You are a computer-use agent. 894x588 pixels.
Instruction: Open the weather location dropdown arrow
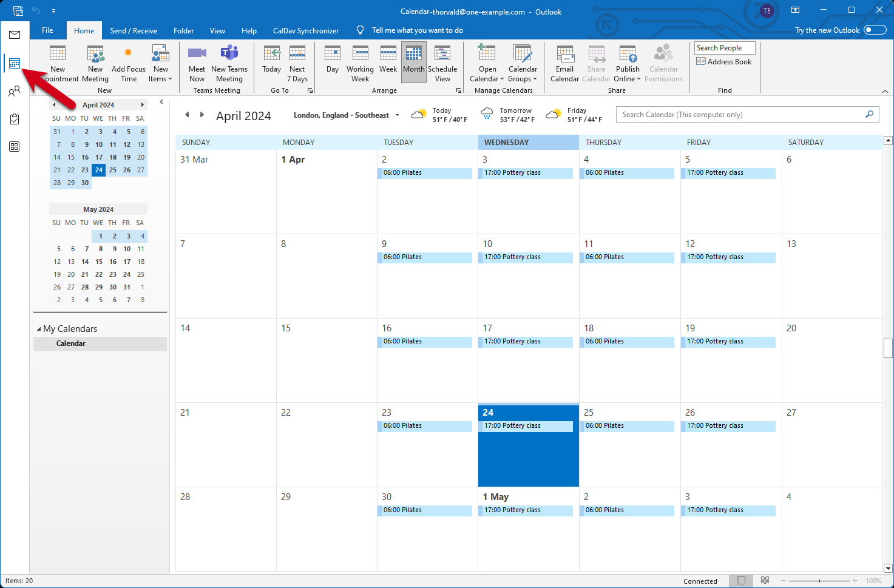tap(398, 115)
